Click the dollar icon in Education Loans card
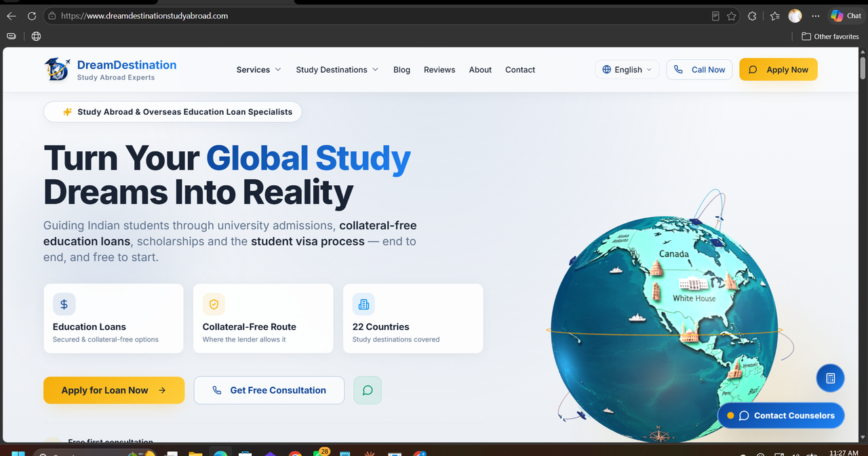 64,305
